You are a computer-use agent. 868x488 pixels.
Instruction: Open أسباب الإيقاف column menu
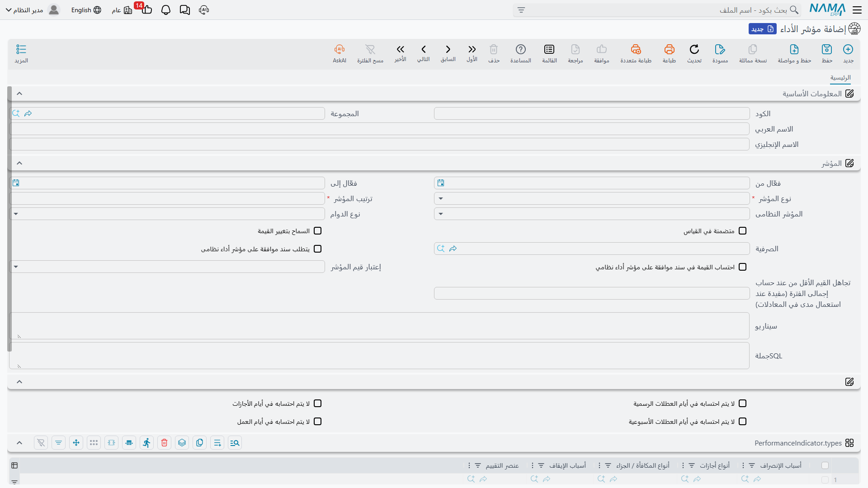point(533,465)
